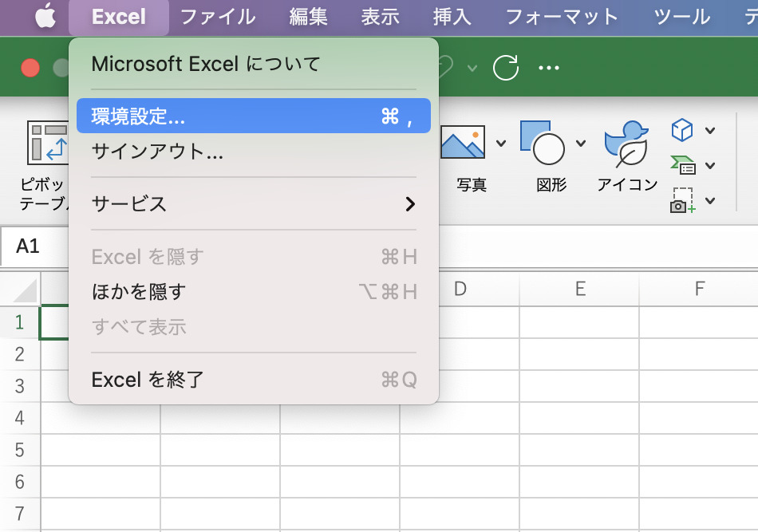Click the repeat/redo circular arrow icon
This screenshot has width=758, height=532.
pos(506,67)
